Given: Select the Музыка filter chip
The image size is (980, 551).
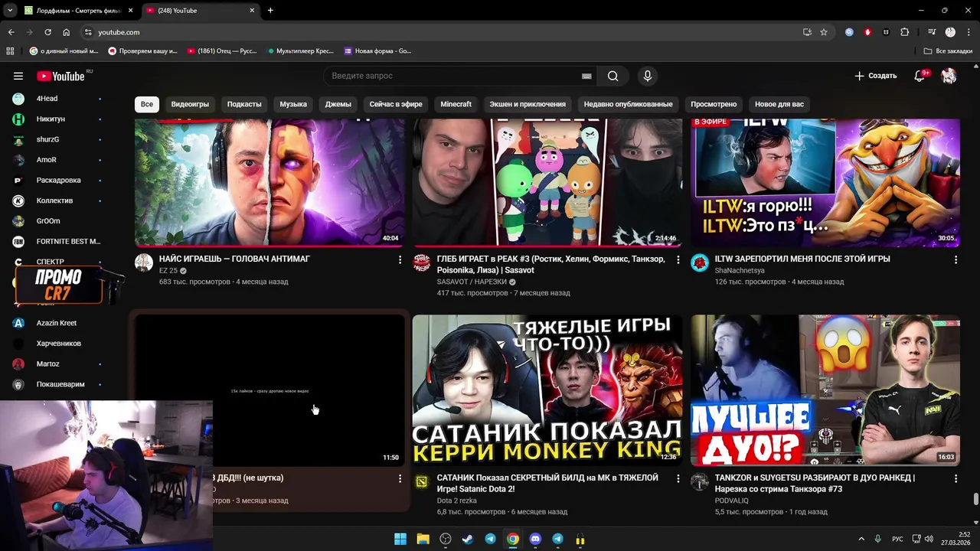Looking at the screenshot, I should tap(293, 104).
